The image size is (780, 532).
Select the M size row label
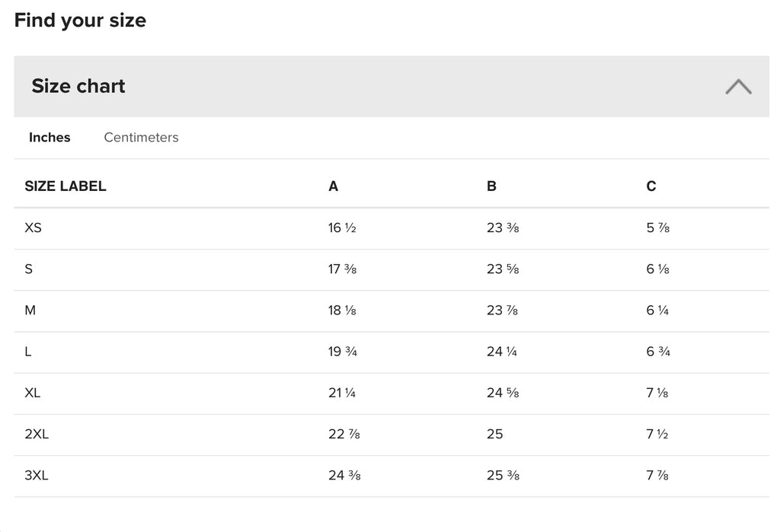coord(30,311)
